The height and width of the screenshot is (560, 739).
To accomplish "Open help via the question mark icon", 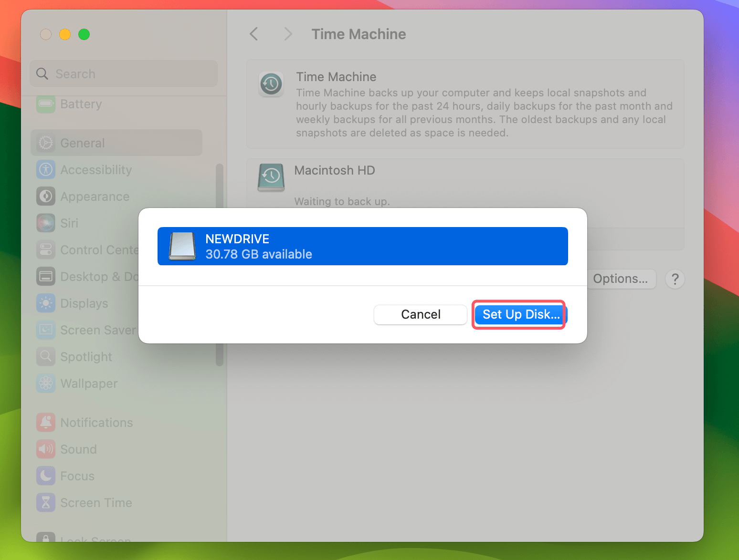I will [675, 279].
